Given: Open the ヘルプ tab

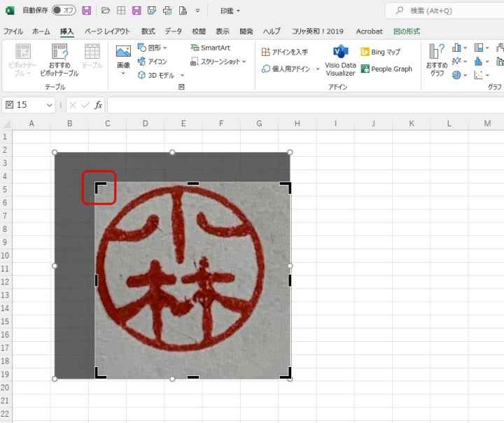Looking at the screenshot, I should click(x=272, y=32).
